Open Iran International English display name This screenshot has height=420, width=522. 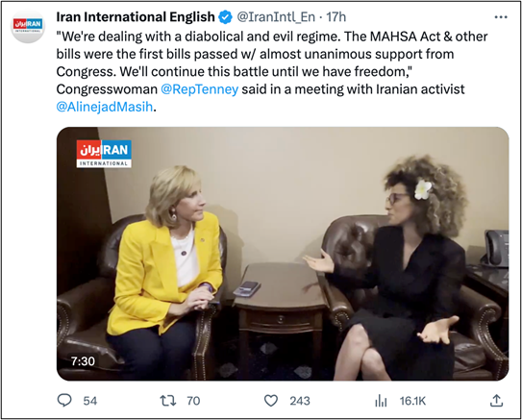coord(136,16)
